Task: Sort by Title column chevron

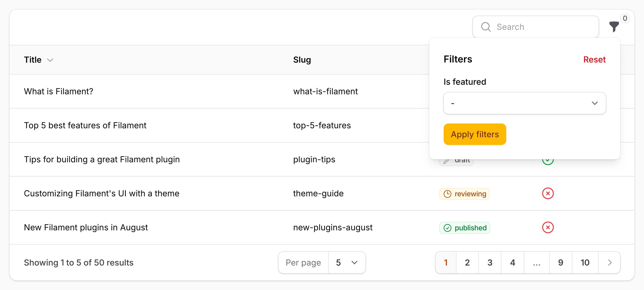Action: [x=50, y=60]
